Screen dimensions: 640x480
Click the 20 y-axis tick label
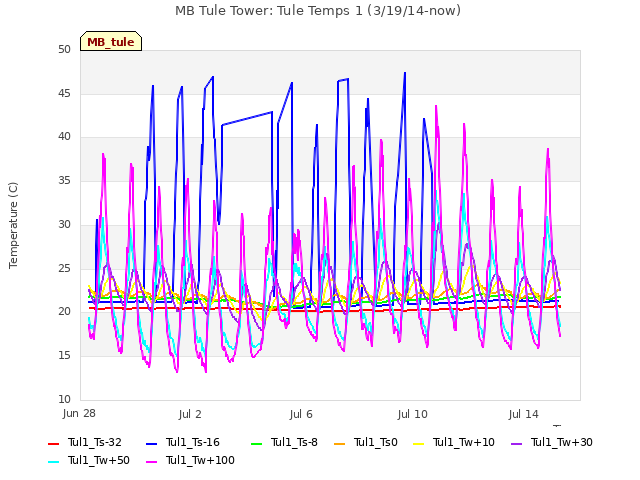click(64, 312)
